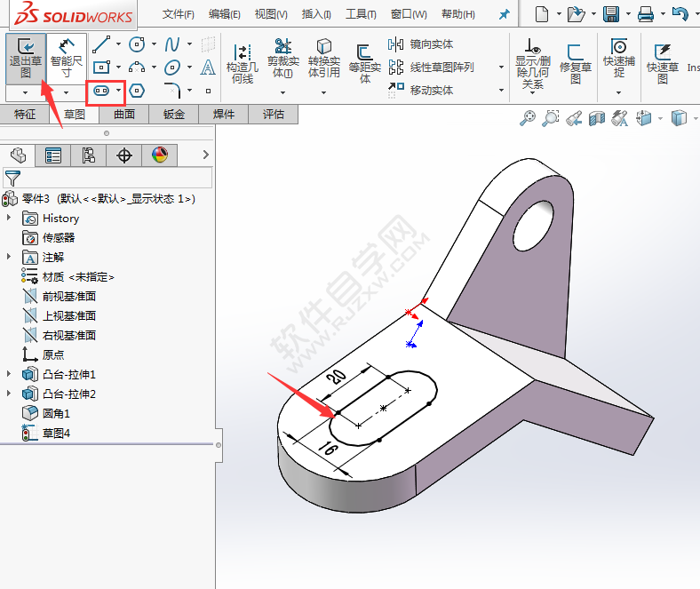Select the Corner Rectangle tool
The width and height of the screenshot is (700, 589).
[101, 68]
